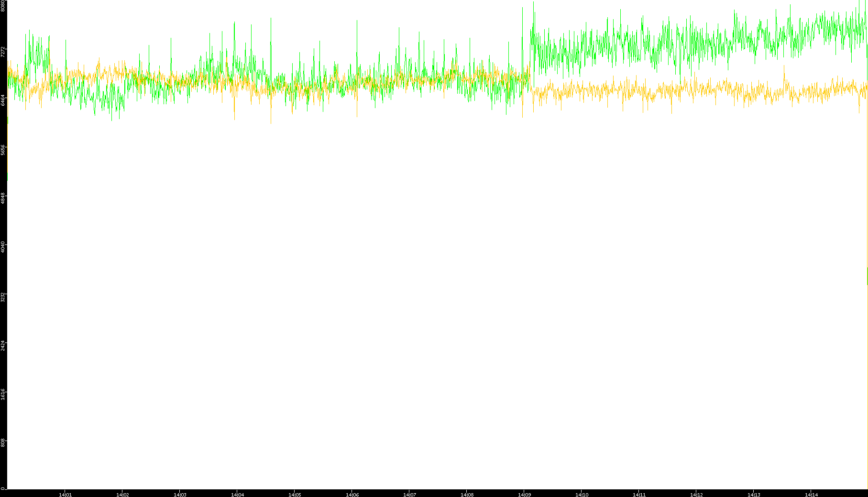The image size is (868, 497).
Task: Click the 1616 y-axis scale label
Action: 3,394
